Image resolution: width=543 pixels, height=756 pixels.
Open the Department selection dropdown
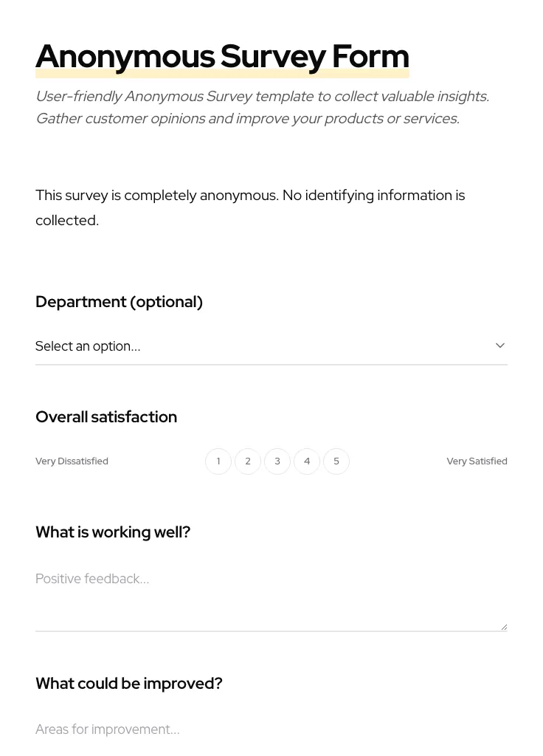[271, 346]
